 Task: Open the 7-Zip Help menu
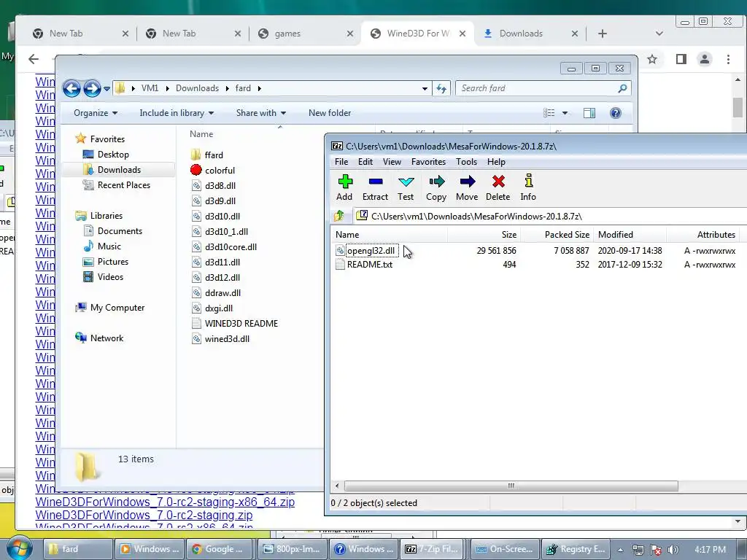click(496, 161)
